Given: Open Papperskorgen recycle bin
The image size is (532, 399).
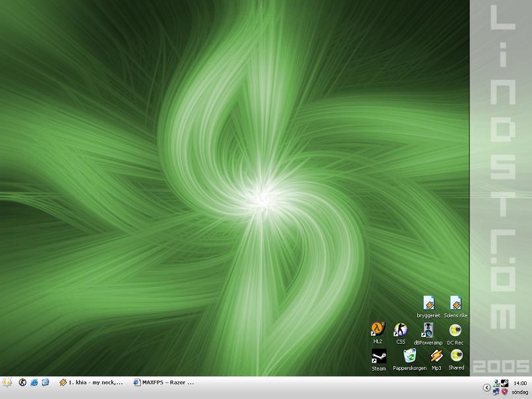Looking at the screenshot, I should [x=409, y=359].
